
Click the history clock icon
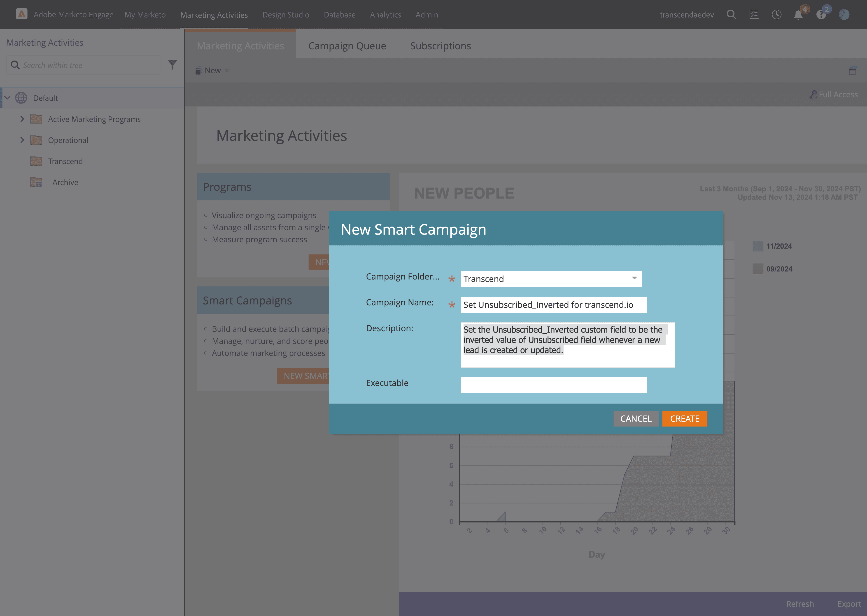776,15
